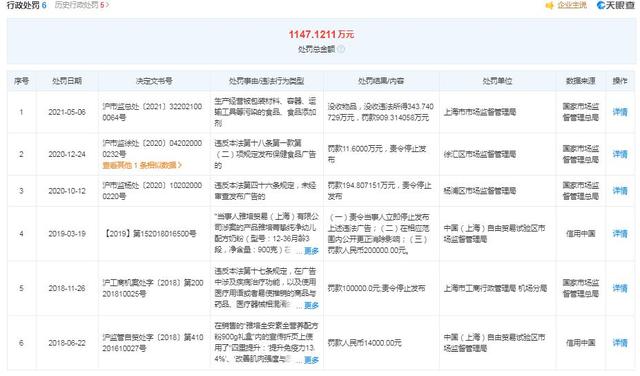Screen dimensions: 640x376
Task: Click the 企业主页 speaker icon
Action: tap(549, 5)
